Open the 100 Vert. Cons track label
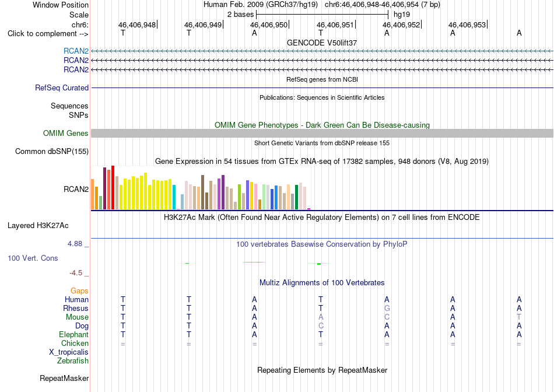554x392 pixels. pyautogui.click(x=33, y=258)
